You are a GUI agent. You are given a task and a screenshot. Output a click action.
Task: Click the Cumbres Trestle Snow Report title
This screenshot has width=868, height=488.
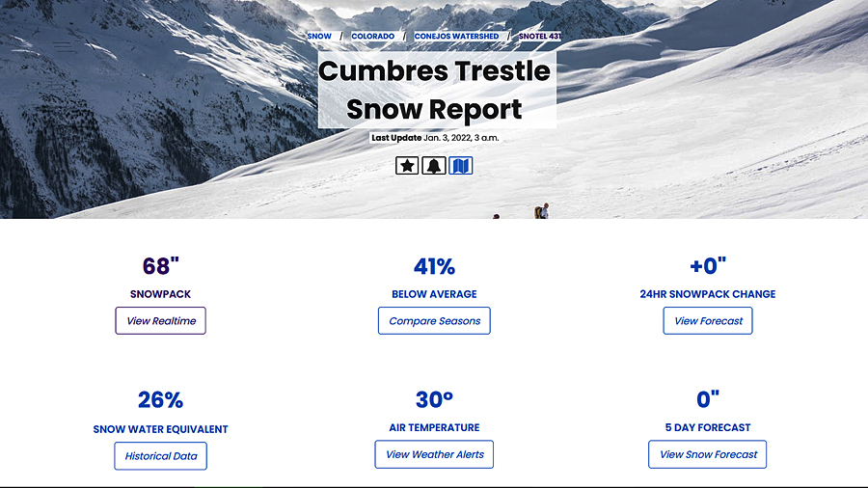(x=435, y=91)
